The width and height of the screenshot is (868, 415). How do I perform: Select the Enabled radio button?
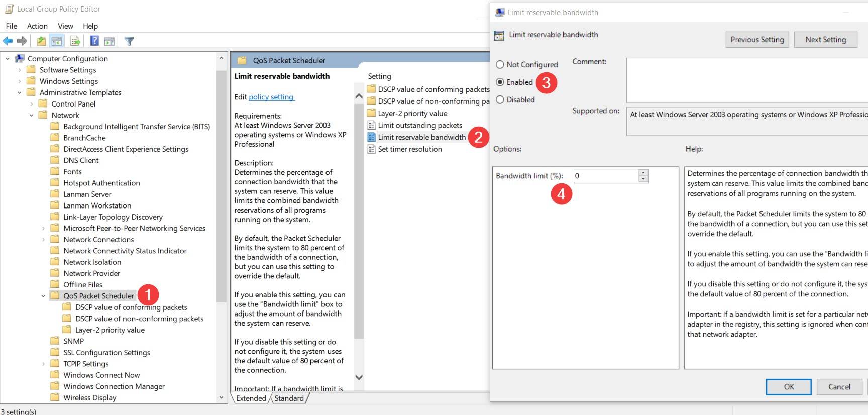coord(500,82)
